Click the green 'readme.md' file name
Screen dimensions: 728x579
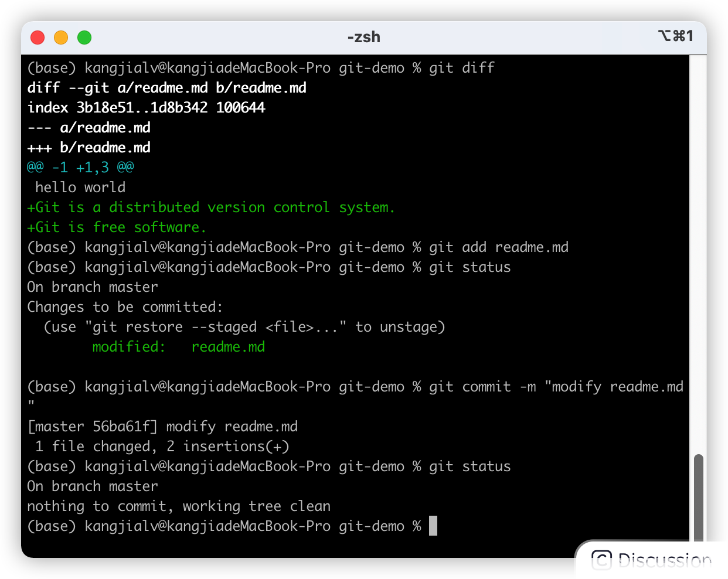click(x=228, y=347)
